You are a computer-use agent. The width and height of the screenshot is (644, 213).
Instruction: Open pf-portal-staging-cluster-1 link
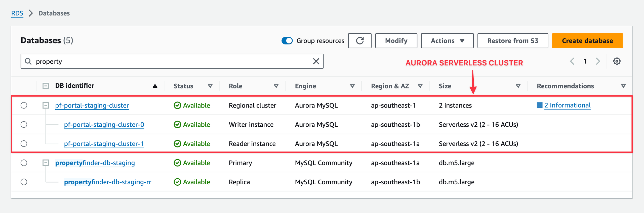click(x=104, y=144)
